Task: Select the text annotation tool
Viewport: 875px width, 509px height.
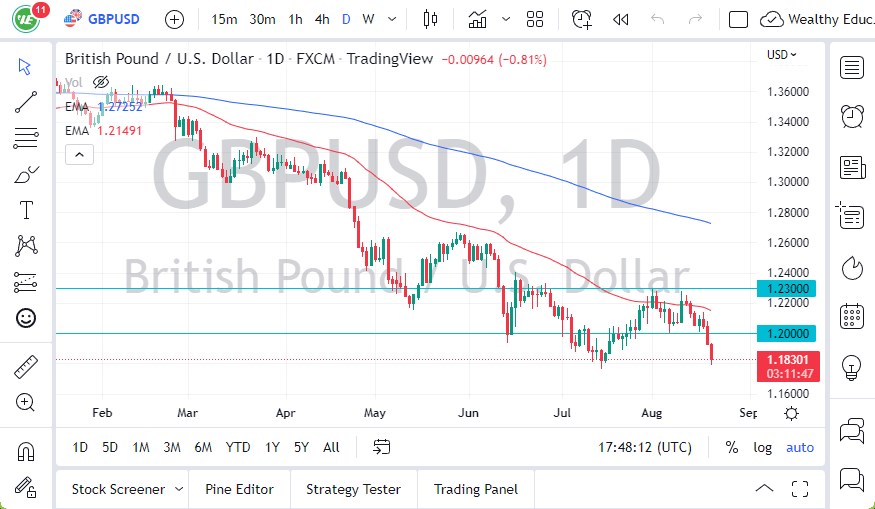Action: pos(26,210)
